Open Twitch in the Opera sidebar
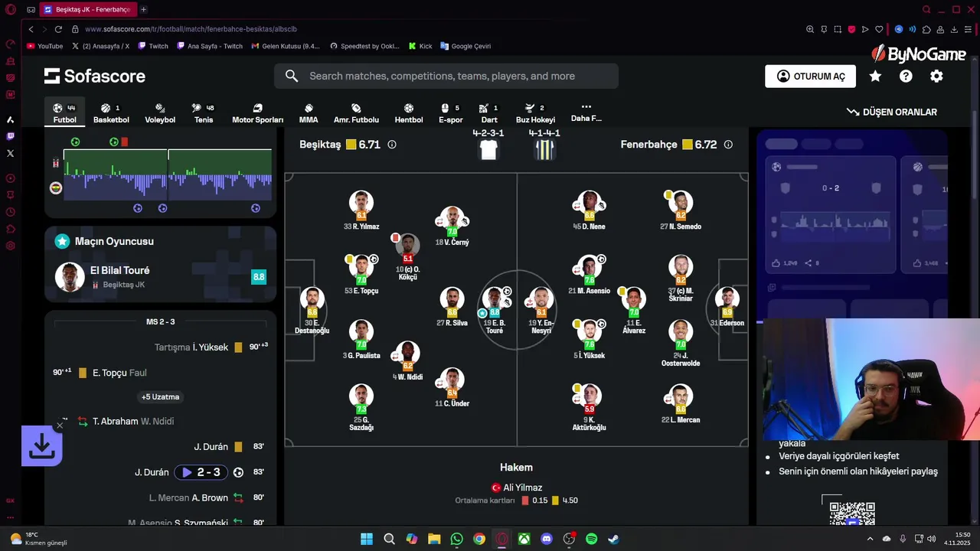980x551 pixels. point(10,136)
